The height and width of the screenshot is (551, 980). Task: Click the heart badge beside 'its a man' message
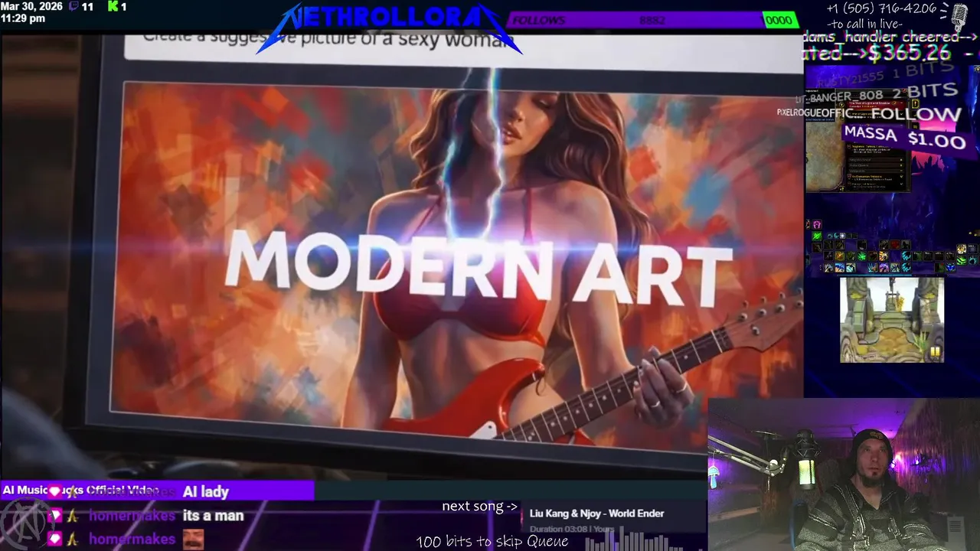tap(55, 516)
